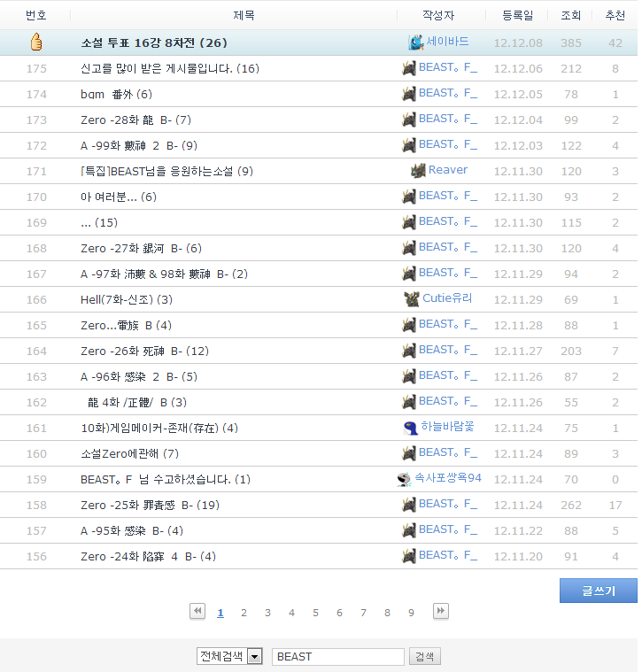Click the search text field containing BEAST
The image size is (642, 672).
pos(337,656)
